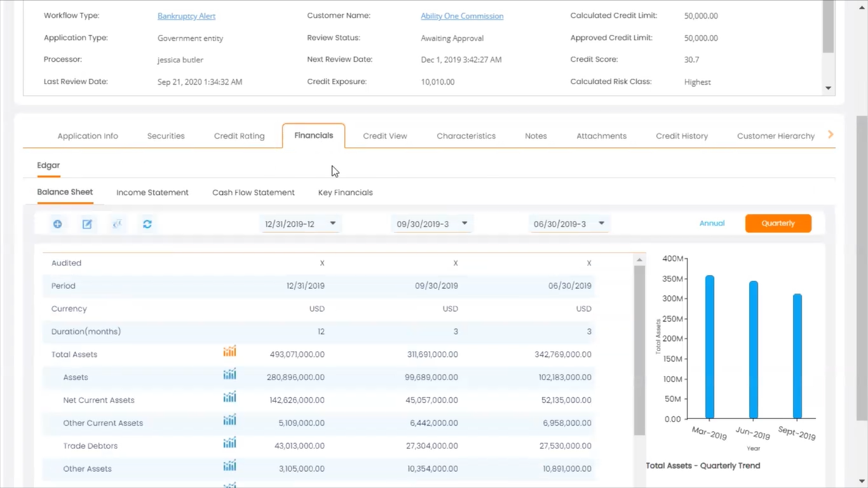
Task: Open the 06/30/2019-3 period dropdown
Action: tap(569, 224)
